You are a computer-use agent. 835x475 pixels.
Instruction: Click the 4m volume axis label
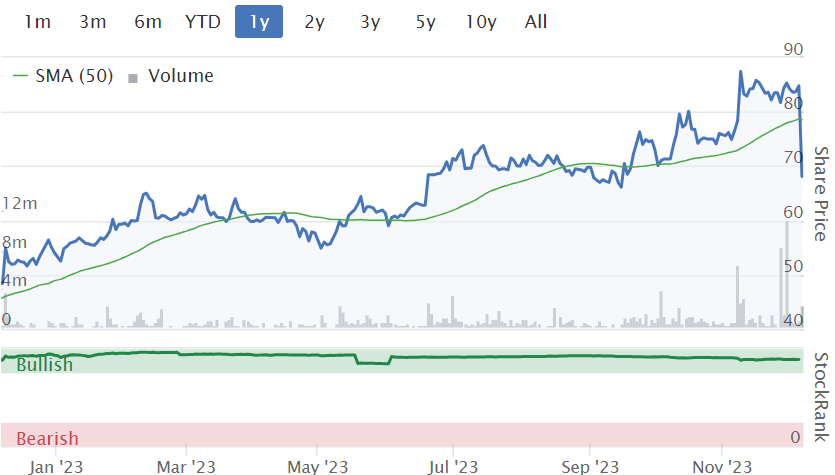(x=14, y=281)
